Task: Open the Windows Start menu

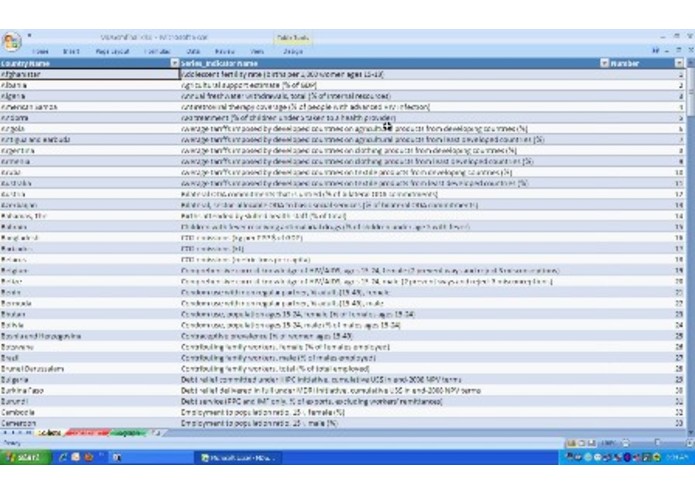Action: pyautogui.click(x=24, y=457)
